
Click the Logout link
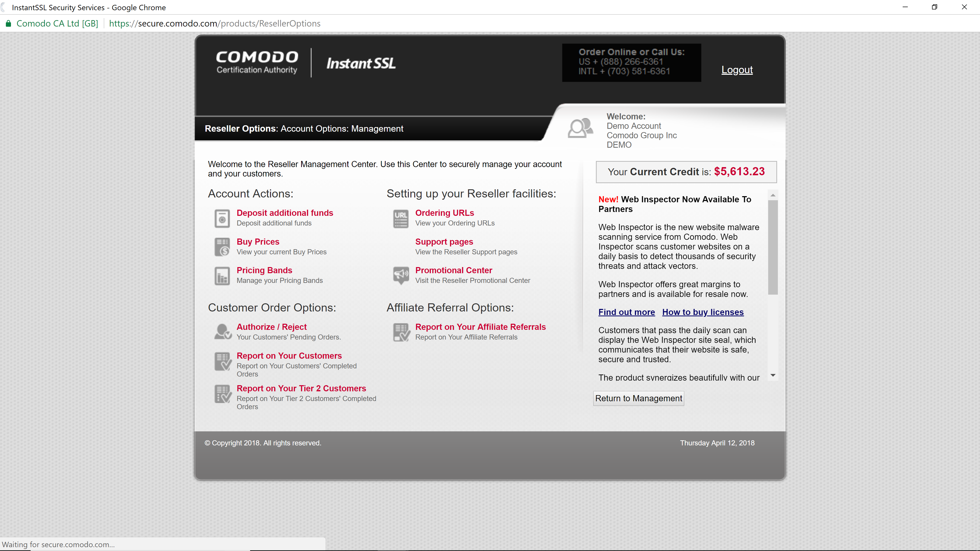point(737,70)
